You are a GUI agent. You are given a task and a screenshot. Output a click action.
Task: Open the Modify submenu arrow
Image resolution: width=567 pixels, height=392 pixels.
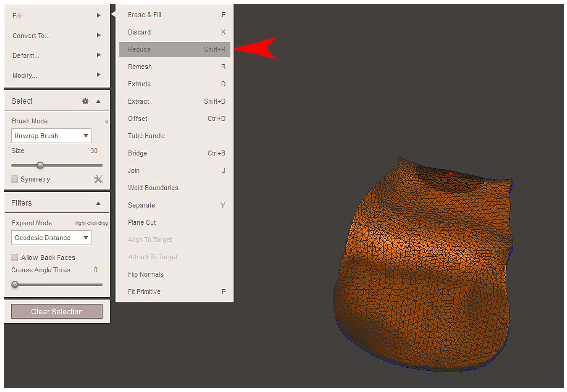[x=99, y=75]
